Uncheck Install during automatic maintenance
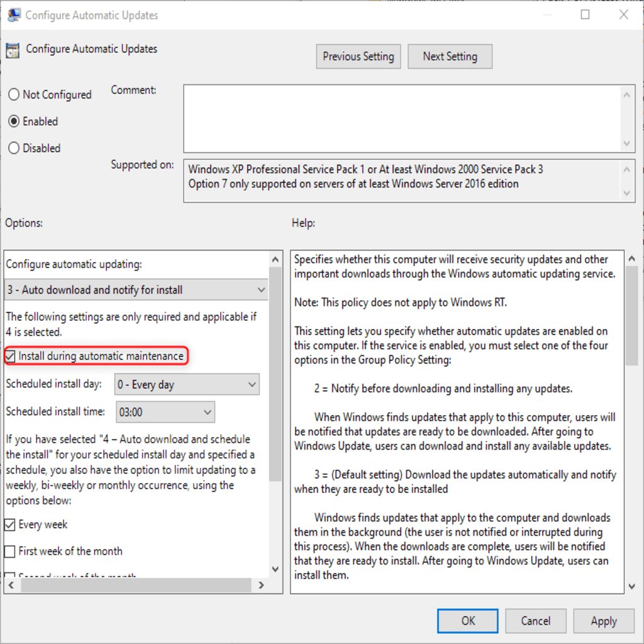This screenshot has width=644, height=644. (10, 356)
